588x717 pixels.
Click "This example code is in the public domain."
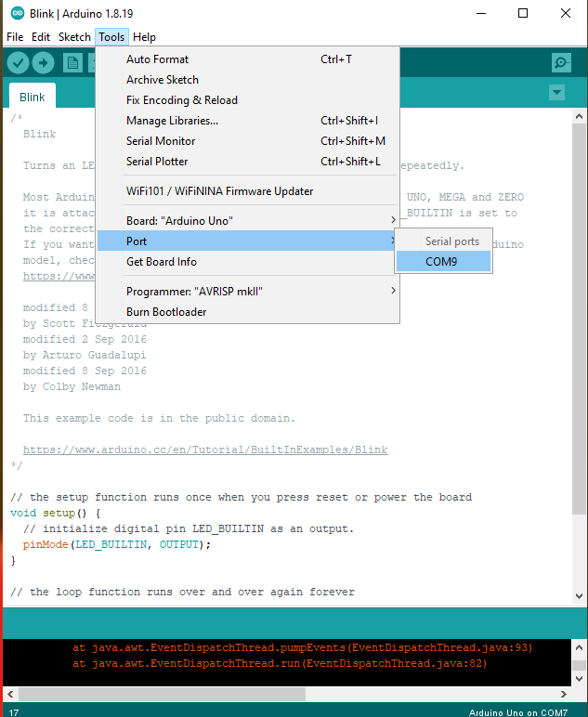[159, 418]
